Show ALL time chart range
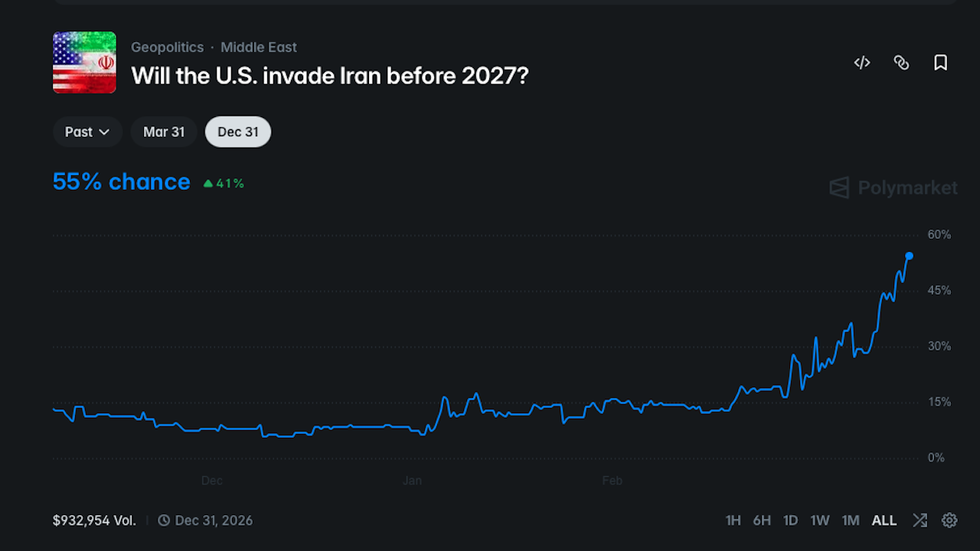Image resolution: width=980 pixels, height=551 pixels. (x=884, y=520)
